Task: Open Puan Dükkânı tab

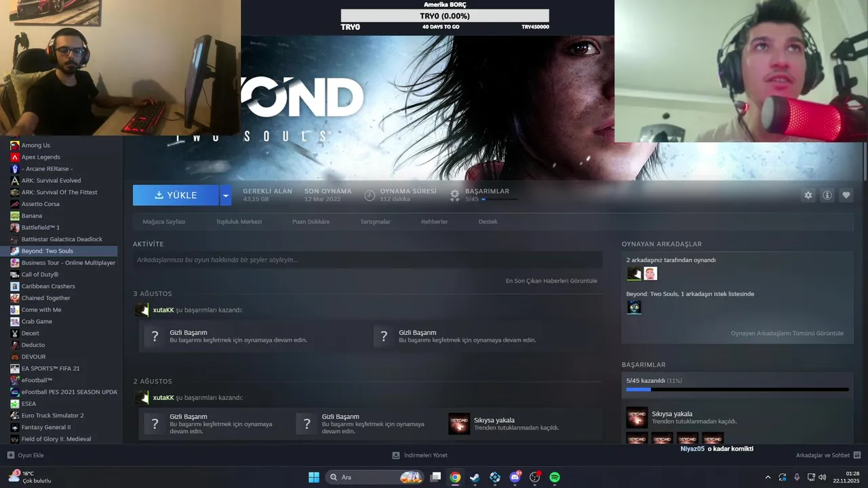Action: pos(311,222)
